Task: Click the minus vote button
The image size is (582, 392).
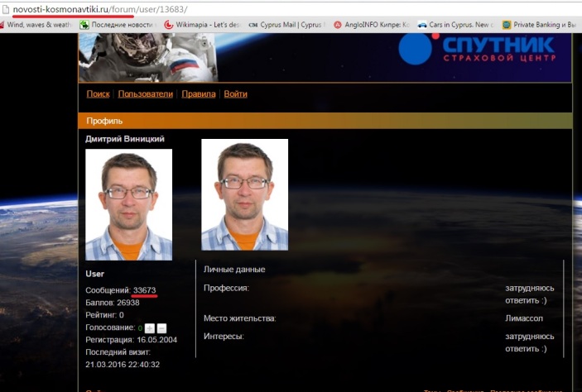Action: [161, 328]
